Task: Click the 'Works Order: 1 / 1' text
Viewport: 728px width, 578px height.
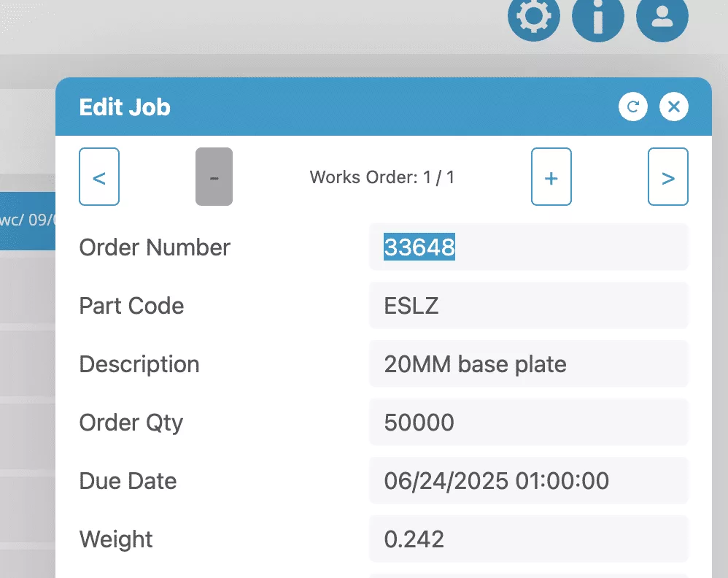Action: tap(382, 177)
